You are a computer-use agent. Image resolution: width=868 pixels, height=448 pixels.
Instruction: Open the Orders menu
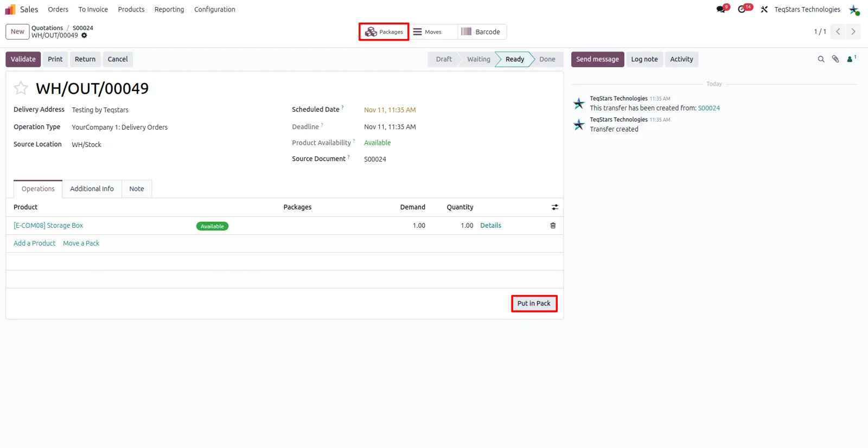point(58,9)
